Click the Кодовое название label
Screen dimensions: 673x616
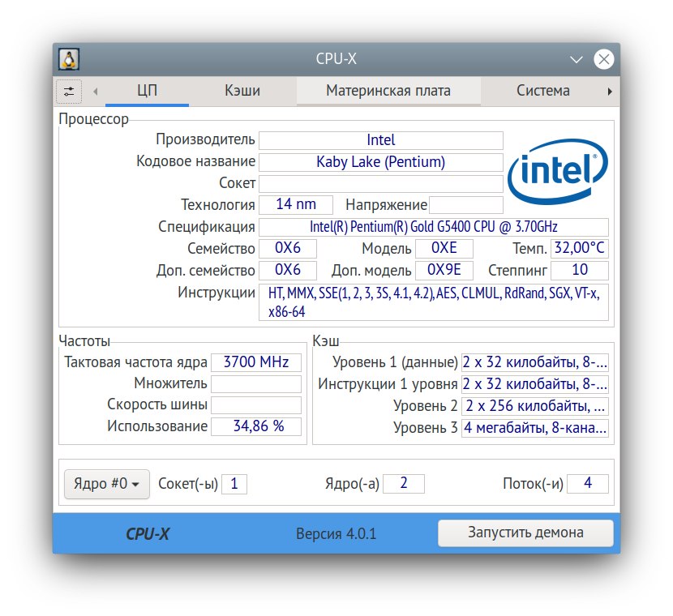point(195,161)
